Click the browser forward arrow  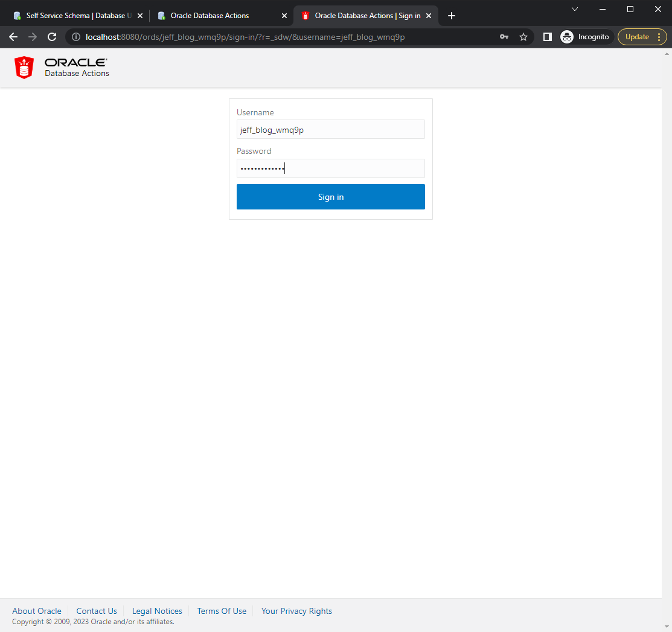33,37
